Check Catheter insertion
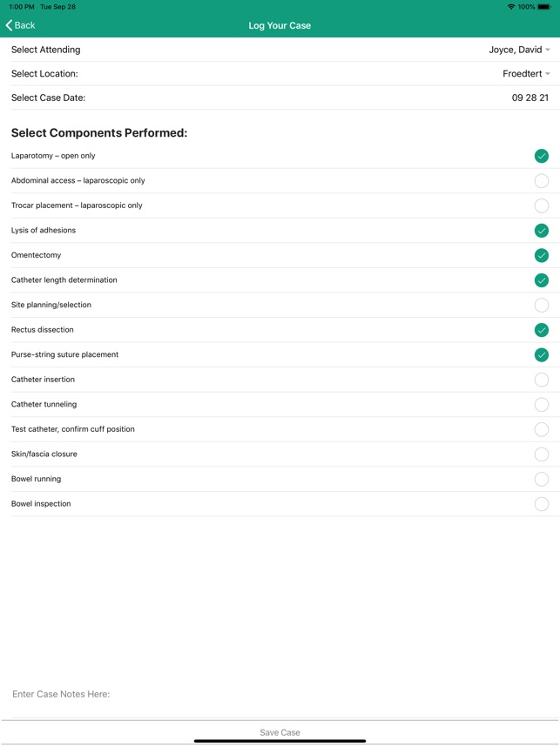Image resolution: width=560 pixels, height=747 pixels. (x=541, y=380)
